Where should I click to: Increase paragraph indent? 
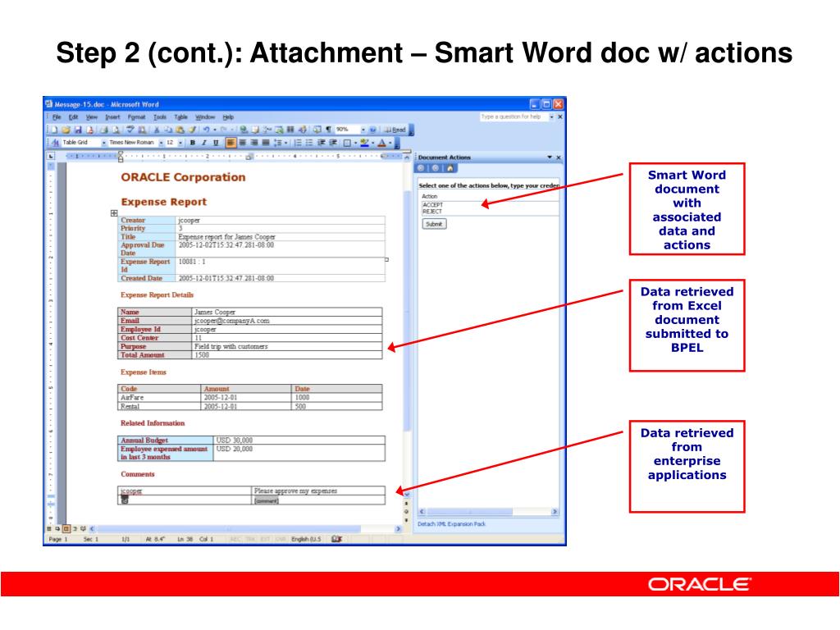tap(333, 143)
